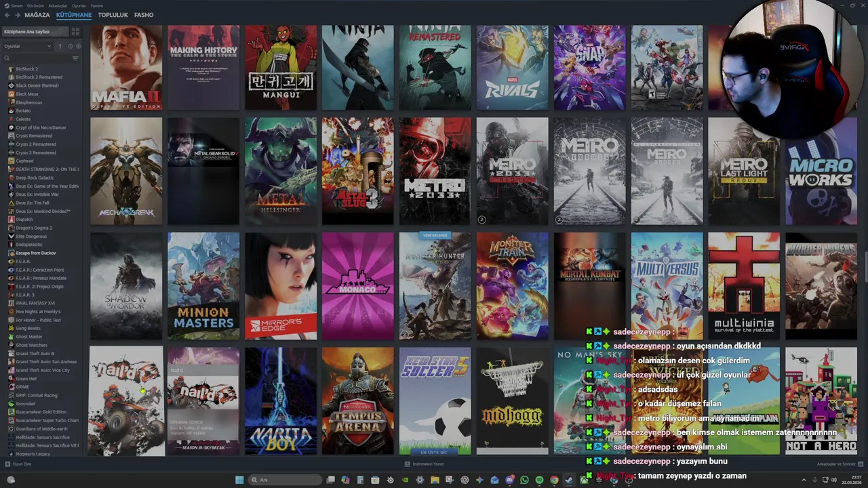This screenshot has height=488, width=868.
Task: Select Elite Dangerous in the list
Action: (32, 237)
